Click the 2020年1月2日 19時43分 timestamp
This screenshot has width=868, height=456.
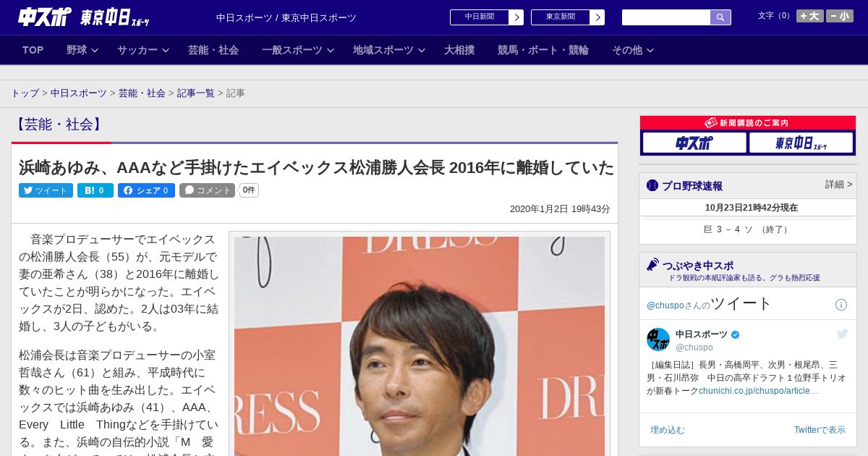pyautogui.click(x=560, y=209)
